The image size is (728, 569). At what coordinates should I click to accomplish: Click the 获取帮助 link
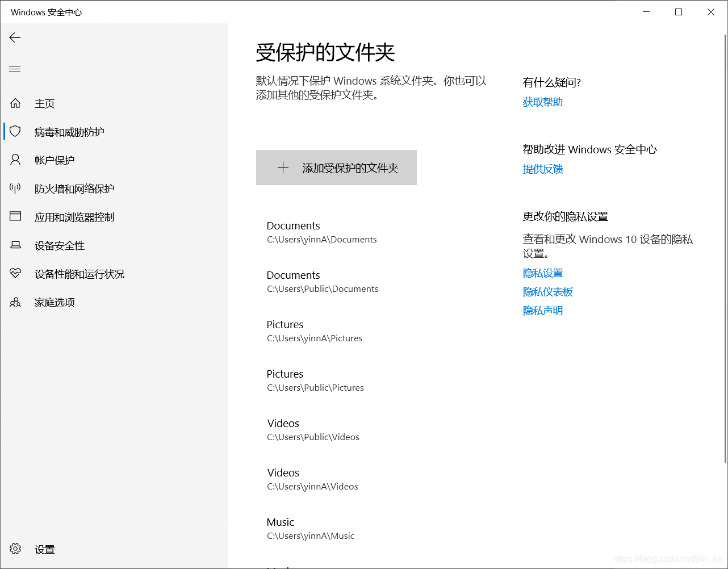(543, 102)
